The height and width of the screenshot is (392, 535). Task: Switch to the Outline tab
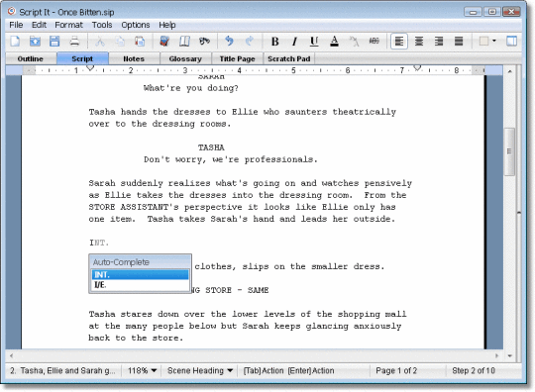tap(31, 58)
